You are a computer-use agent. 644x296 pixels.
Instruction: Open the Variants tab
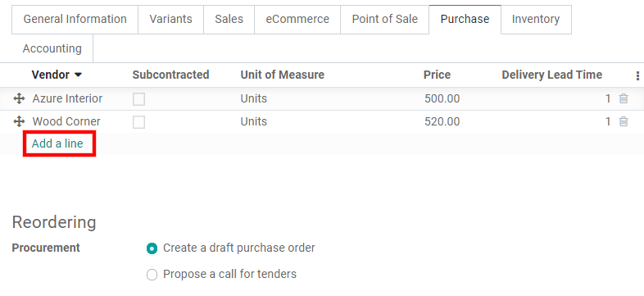[171, 20]
